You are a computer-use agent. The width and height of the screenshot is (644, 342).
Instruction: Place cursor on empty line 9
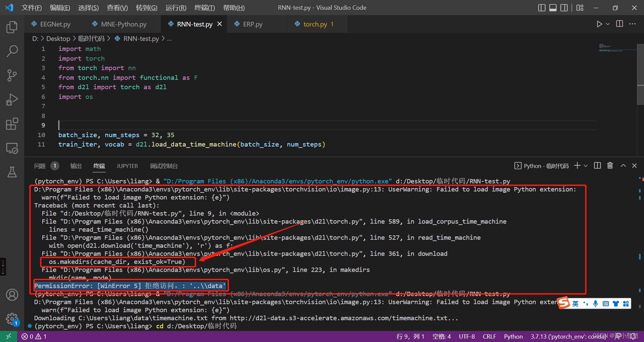(x=327, y=125)
